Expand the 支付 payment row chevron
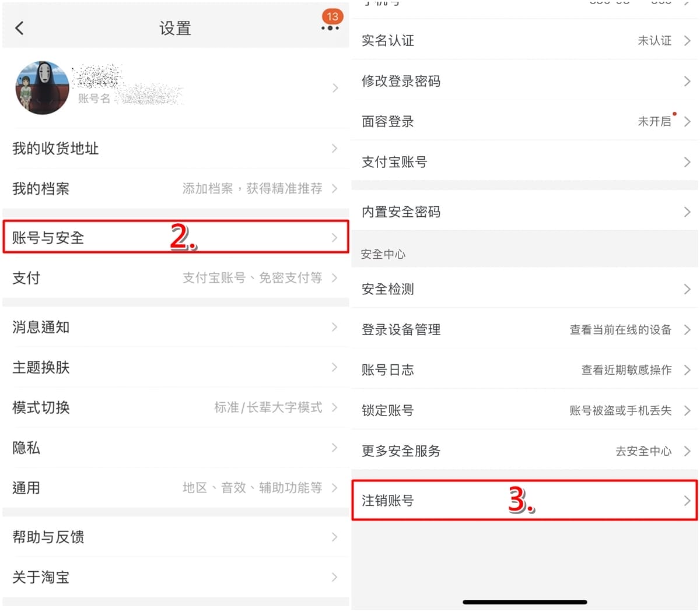 click(334, 277)
